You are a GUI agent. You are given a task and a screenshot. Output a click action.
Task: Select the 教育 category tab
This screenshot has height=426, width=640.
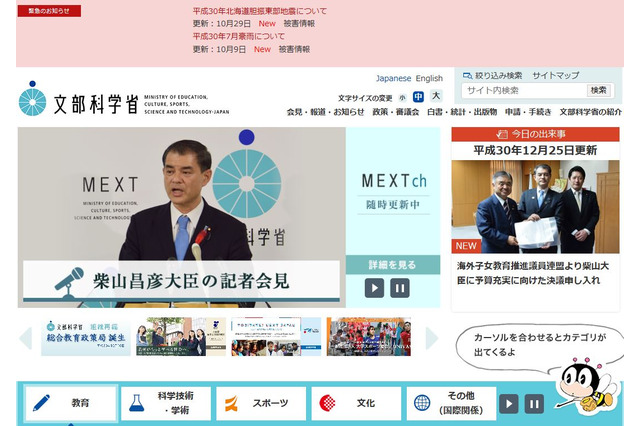(x=71, y=403)
